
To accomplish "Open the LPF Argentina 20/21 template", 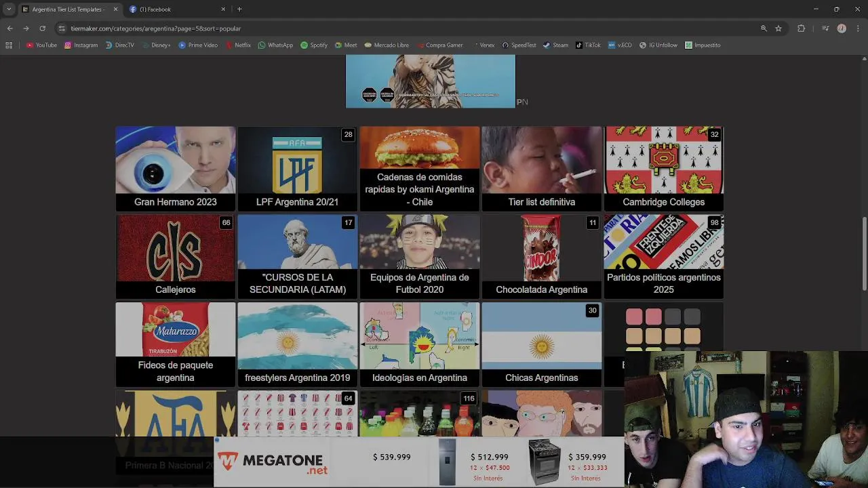I will 298,169.
